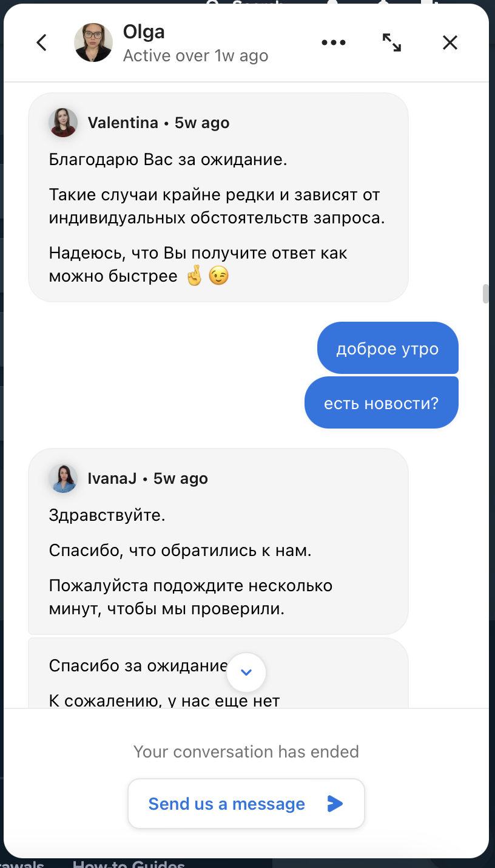Click Olga's profile avatar in header
Screen dimensions: 495x868
(93, 42)
